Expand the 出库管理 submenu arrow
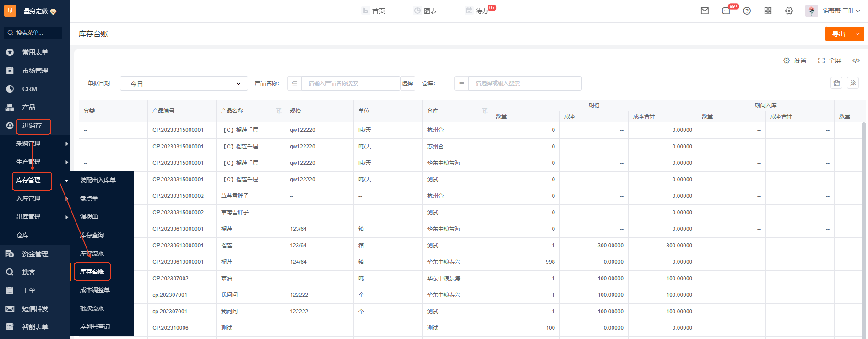868x339 pixels. click(x=67, y=217)
